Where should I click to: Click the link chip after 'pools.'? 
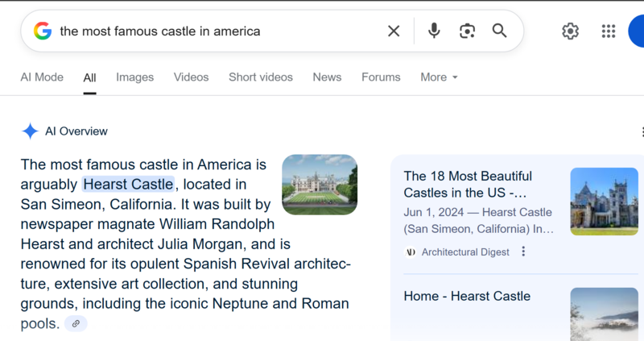coord(76,324)
